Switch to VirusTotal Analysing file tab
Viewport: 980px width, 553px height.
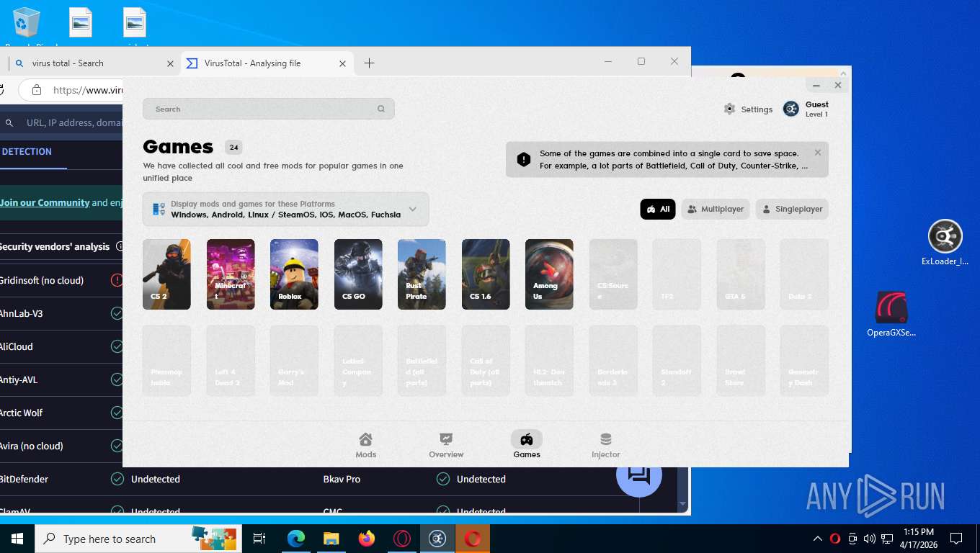click(x=267, y=63)
